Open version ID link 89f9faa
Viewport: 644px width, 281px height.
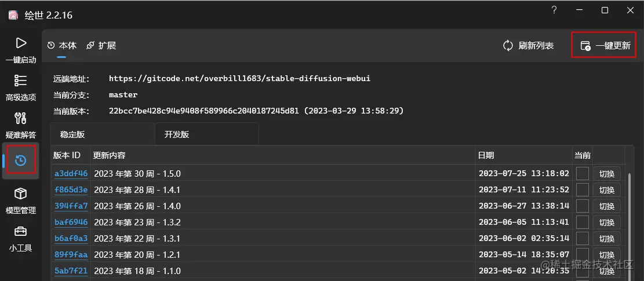coord(71,255)
